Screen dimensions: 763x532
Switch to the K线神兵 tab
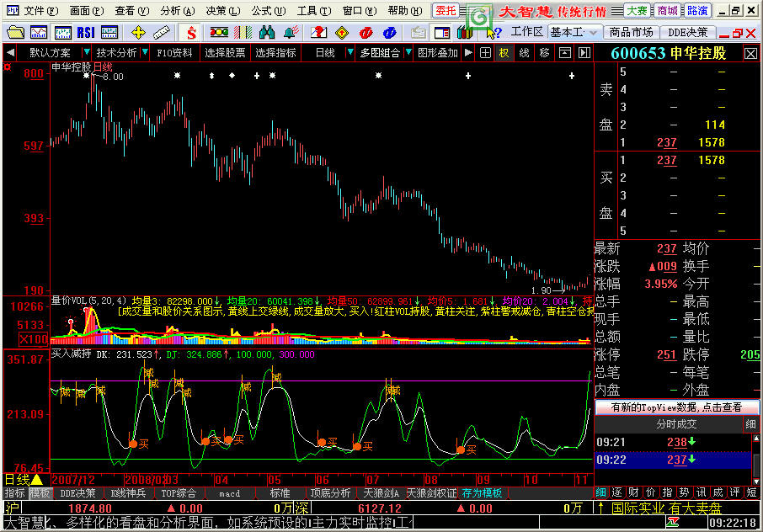click(x=128, y=493)
